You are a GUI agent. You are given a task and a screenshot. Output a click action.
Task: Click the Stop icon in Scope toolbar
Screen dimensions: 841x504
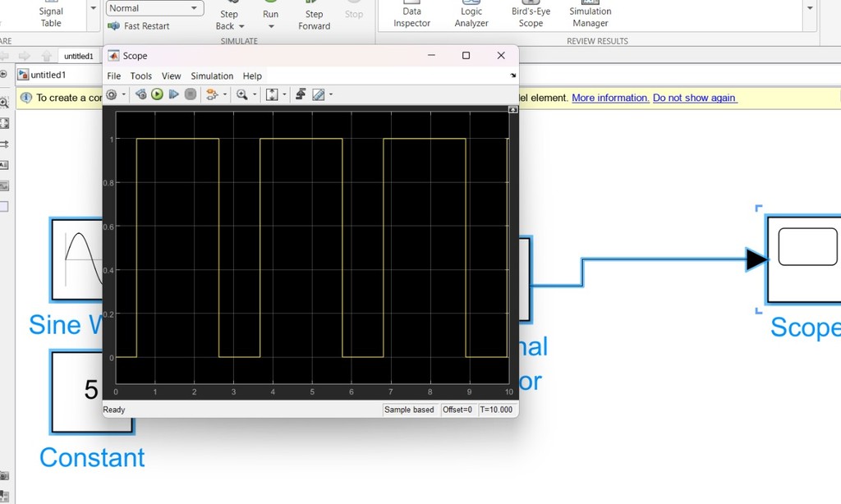pyautogui.click(x=190, y=94)
